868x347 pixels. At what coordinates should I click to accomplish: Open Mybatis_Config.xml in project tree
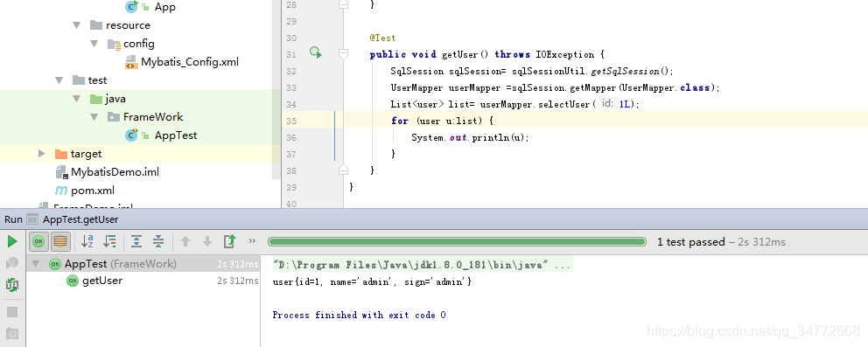click(190, 62)
